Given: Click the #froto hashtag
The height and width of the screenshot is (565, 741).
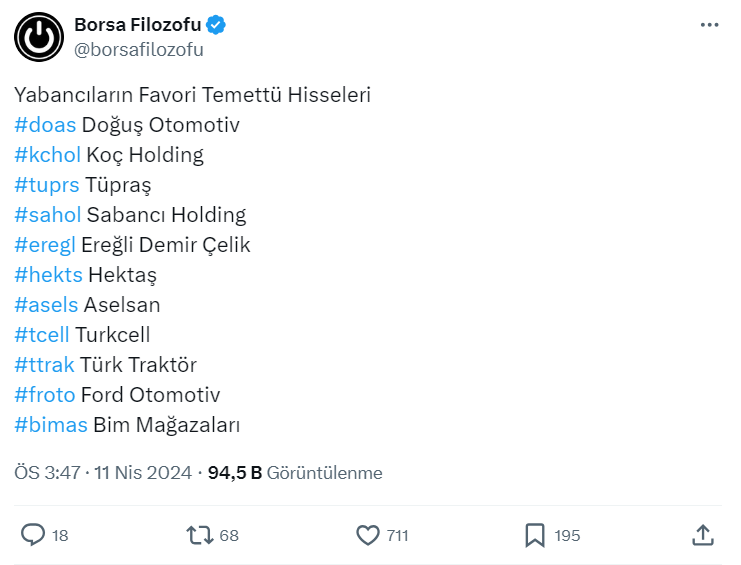Looking at the screenshot, I should point(44,395).
